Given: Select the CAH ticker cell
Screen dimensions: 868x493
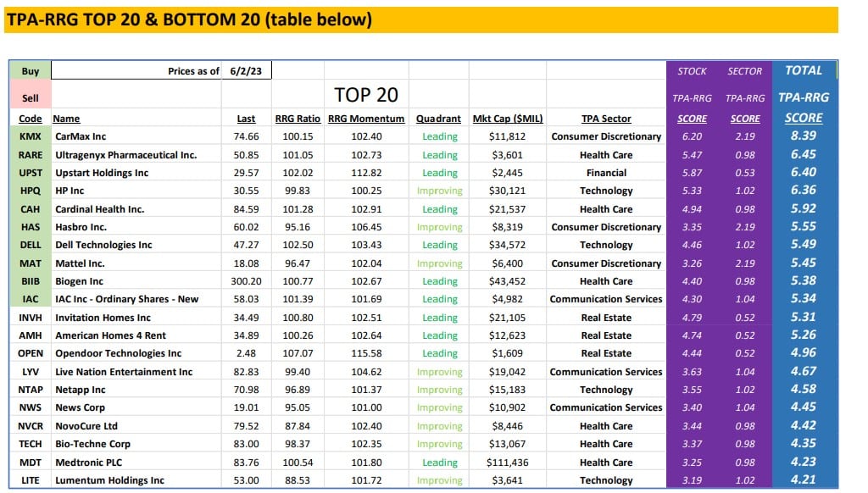Looking at the screenshot, I should point(30,209).
